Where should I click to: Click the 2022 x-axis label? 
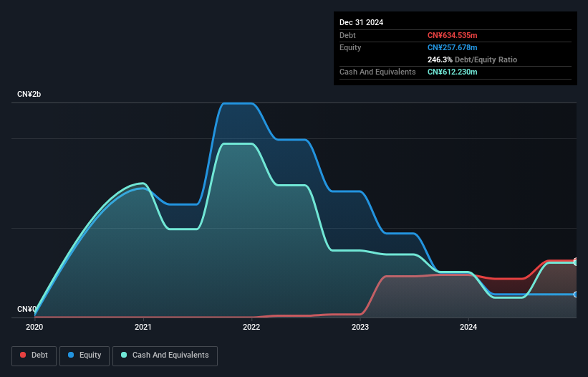pyautogui.click(x=251, y=327)
